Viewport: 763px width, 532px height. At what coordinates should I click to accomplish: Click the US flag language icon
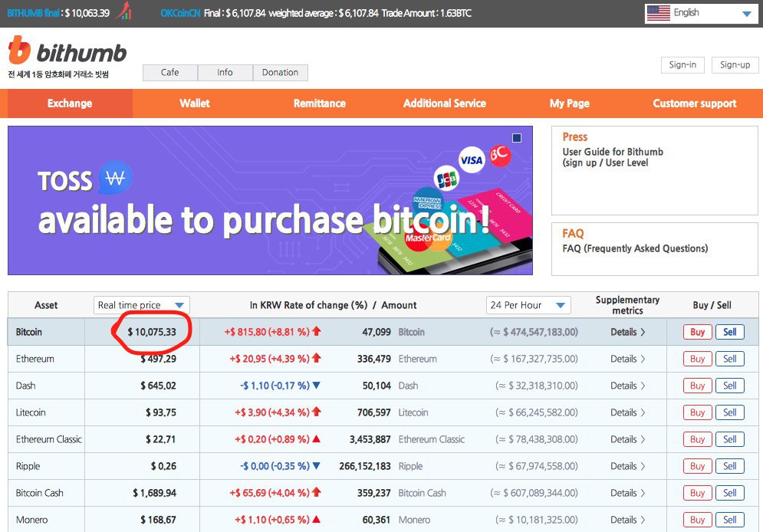coord(659,12)
